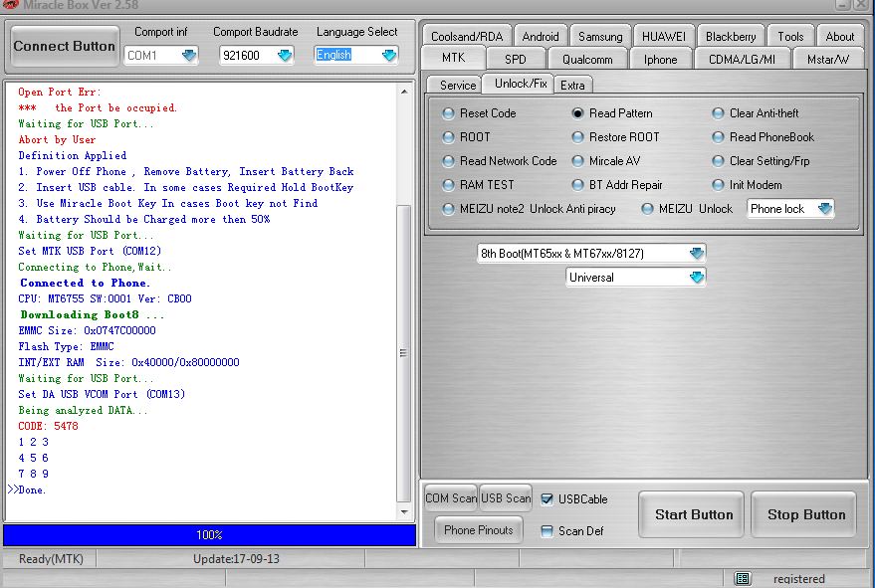Switch to the Coolsand/RDA tab
The height and width of the screenshot is (588, 875).
[467, 36]
